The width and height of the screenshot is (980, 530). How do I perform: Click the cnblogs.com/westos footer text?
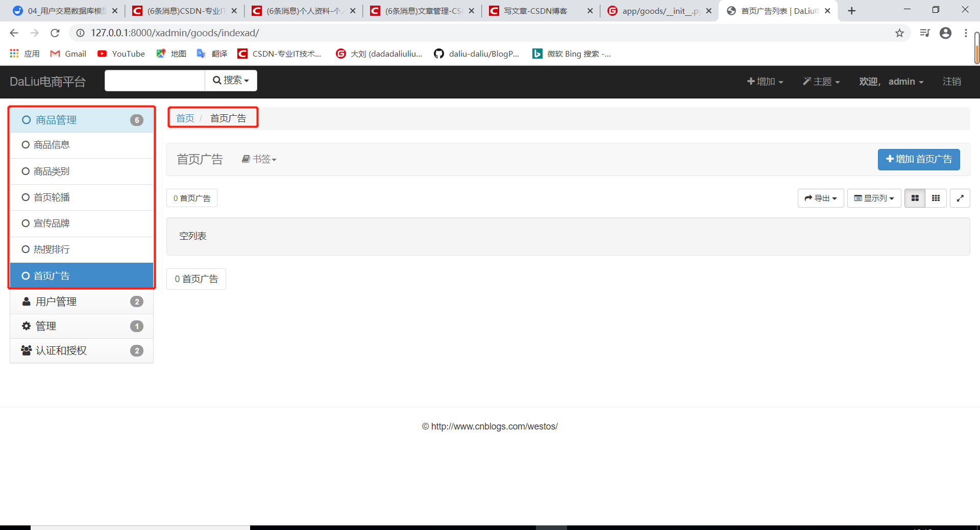coord(490,426)
